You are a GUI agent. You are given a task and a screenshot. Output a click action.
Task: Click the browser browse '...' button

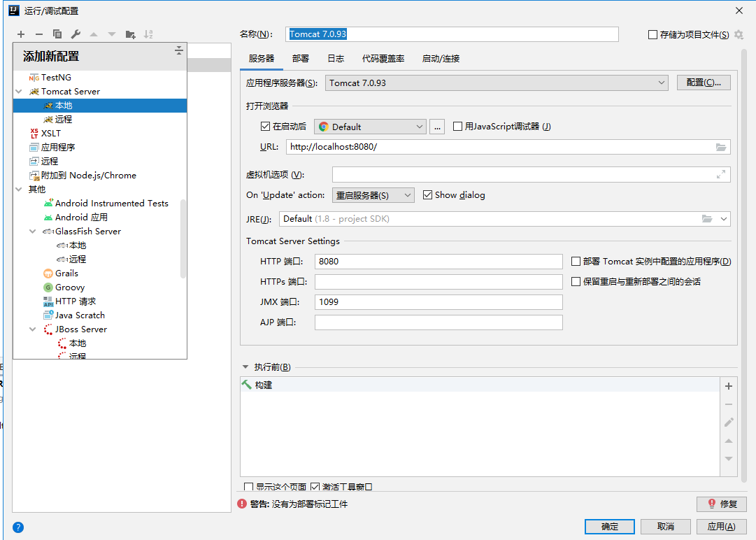[x=437, y=127]
